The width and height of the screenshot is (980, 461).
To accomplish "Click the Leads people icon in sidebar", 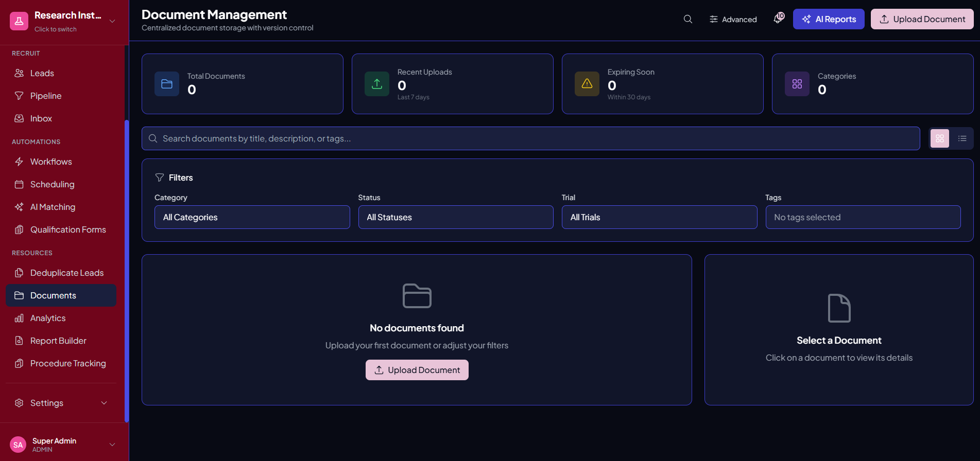I will pos(19,73).
